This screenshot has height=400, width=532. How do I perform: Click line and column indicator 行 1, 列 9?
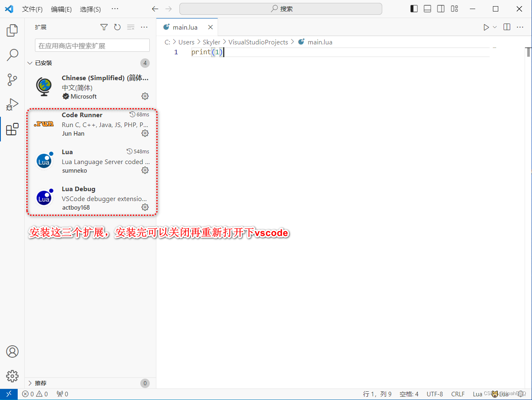point(377,394)
